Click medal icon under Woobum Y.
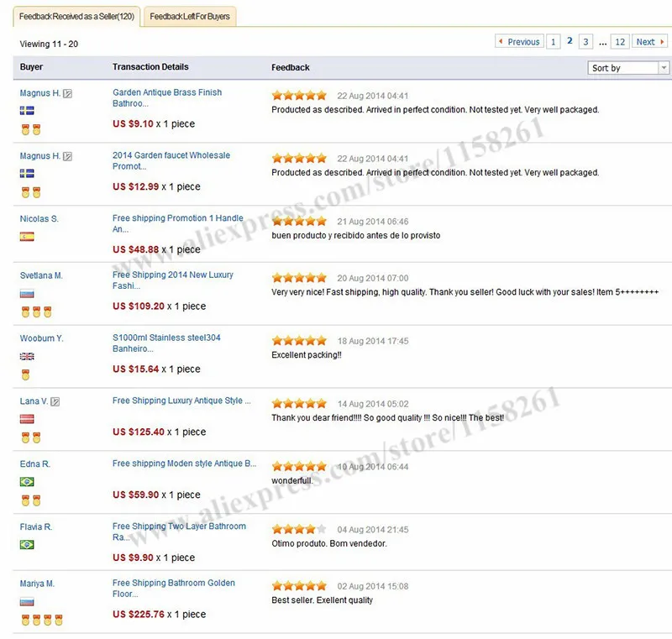This screenshot has width=672, height=639. [26, 374]
